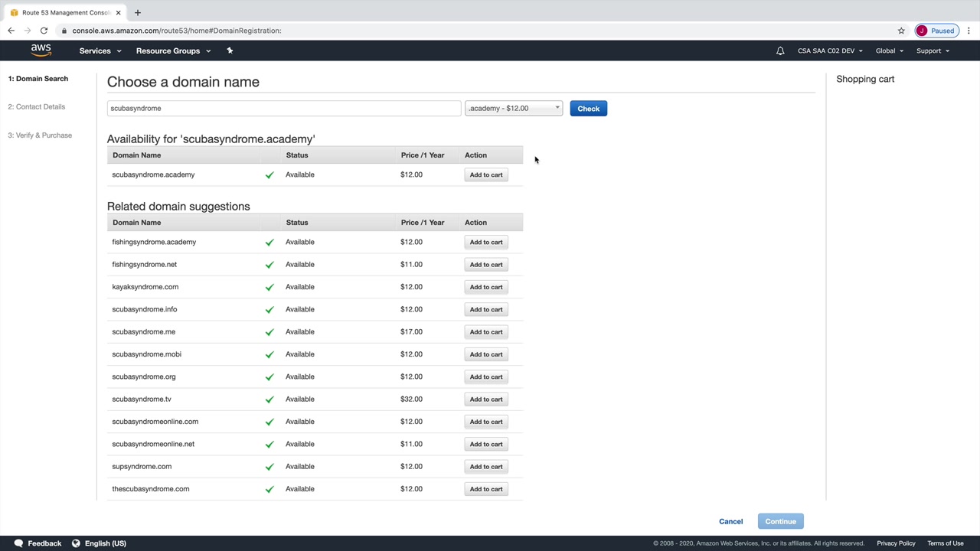Open the Support menu
The width and height of the screenshot is (980, 551).
click(x=933, y=51)
